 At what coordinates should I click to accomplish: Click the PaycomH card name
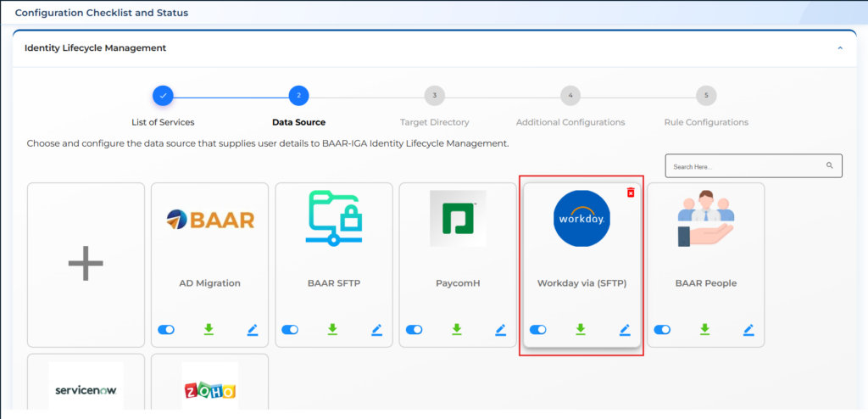pos(458,283)
